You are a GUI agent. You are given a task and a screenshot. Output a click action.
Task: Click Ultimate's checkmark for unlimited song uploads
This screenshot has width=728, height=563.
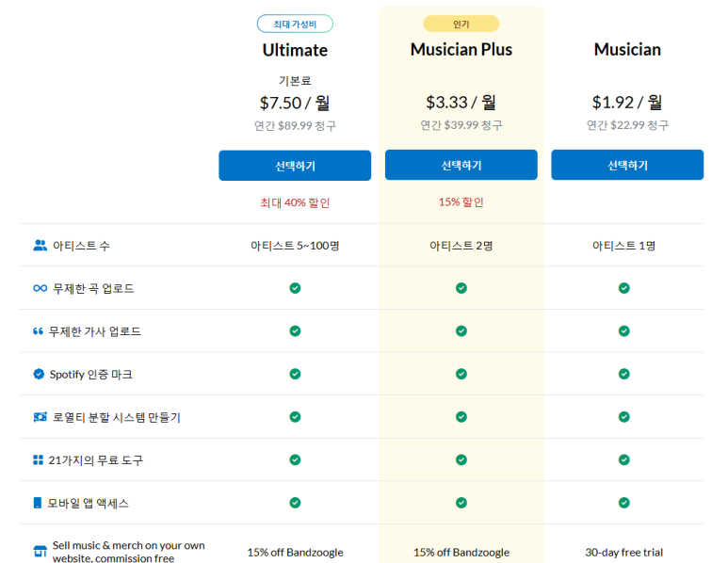click(x=295, y=288)
